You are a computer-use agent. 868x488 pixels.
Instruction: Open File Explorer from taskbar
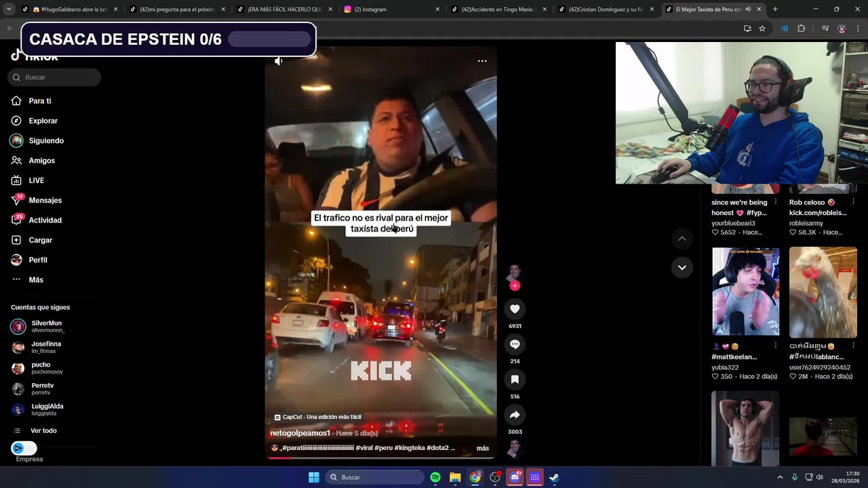[455, 477]
